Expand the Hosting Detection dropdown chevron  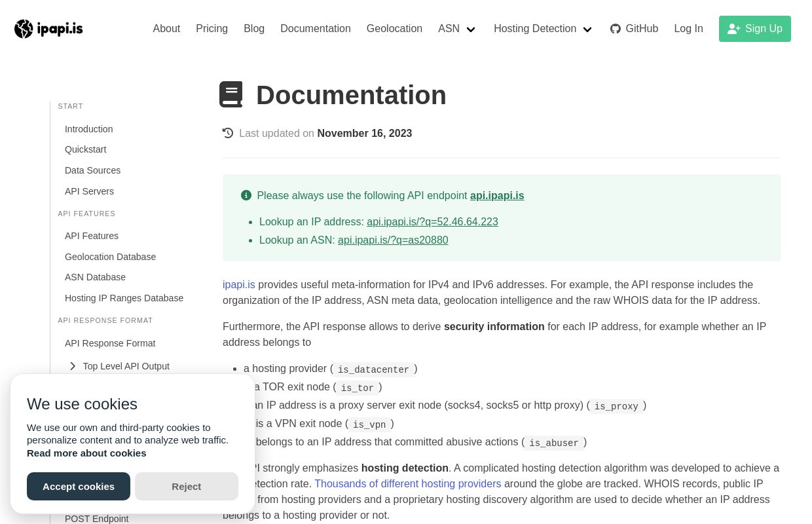(587, 29)
